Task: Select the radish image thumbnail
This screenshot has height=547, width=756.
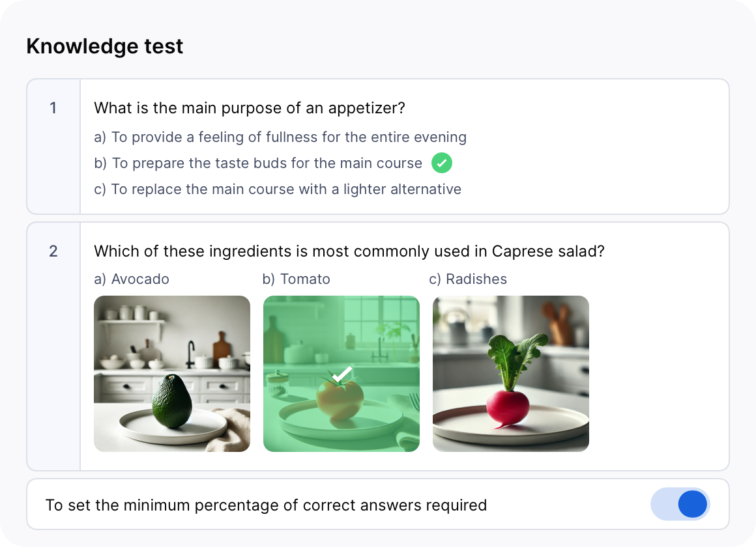Action: pos(511,373)
